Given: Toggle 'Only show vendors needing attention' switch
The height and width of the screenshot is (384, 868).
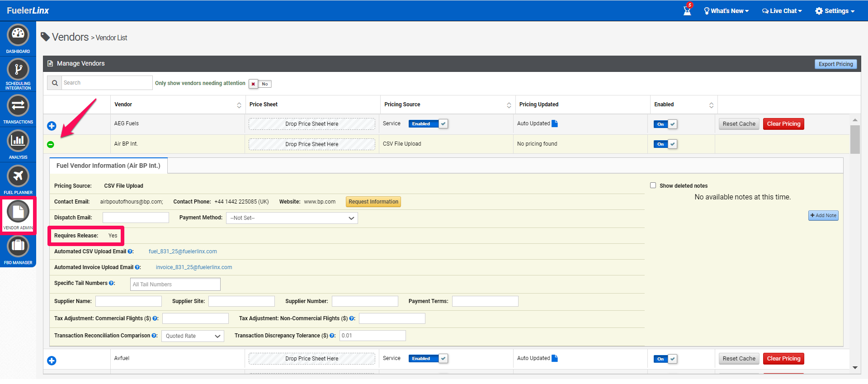Looking at the screenshot, I should pos(260,84).
